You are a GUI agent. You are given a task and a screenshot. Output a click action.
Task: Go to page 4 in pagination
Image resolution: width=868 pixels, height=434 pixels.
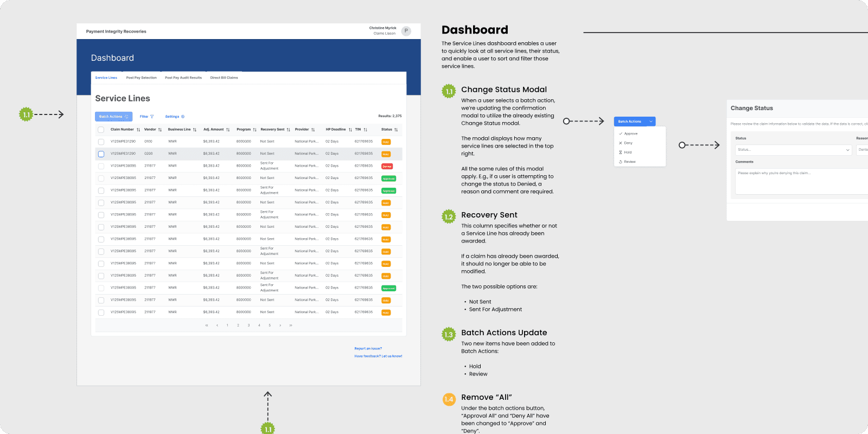pos(259,325)
